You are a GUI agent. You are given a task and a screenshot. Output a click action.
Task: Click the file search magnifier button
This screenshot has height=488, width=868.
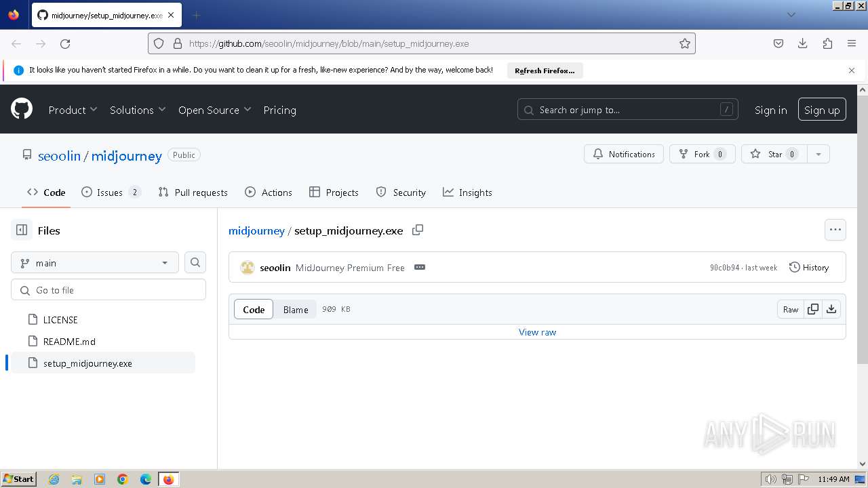point(195,262)
